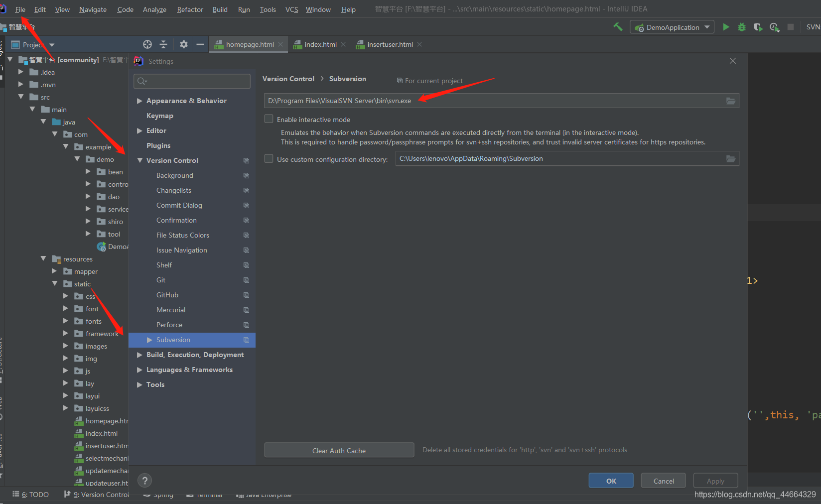Screen dimensions: 821x504
Task: Click the Apply button
Action: [x=715, y=481]
